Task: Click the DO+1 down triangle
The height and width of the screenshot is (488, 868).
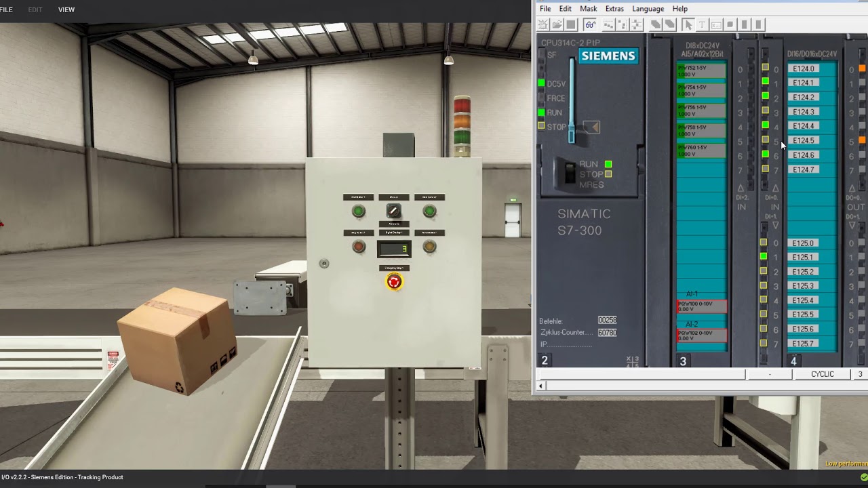Action: click(852, 226)
